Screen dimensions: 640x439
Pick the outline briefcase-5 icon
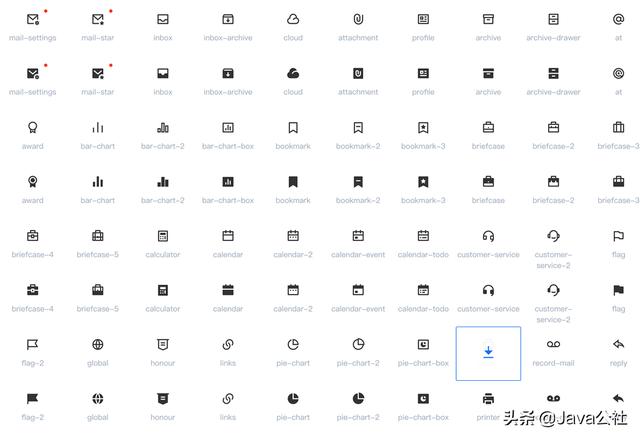point(98,236)
